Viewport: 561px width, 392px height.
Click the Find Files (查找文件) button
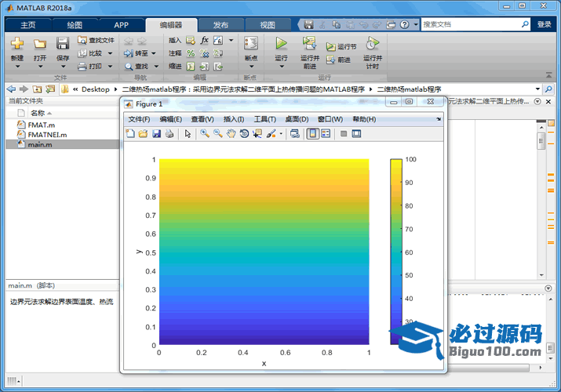coord(96,40)
